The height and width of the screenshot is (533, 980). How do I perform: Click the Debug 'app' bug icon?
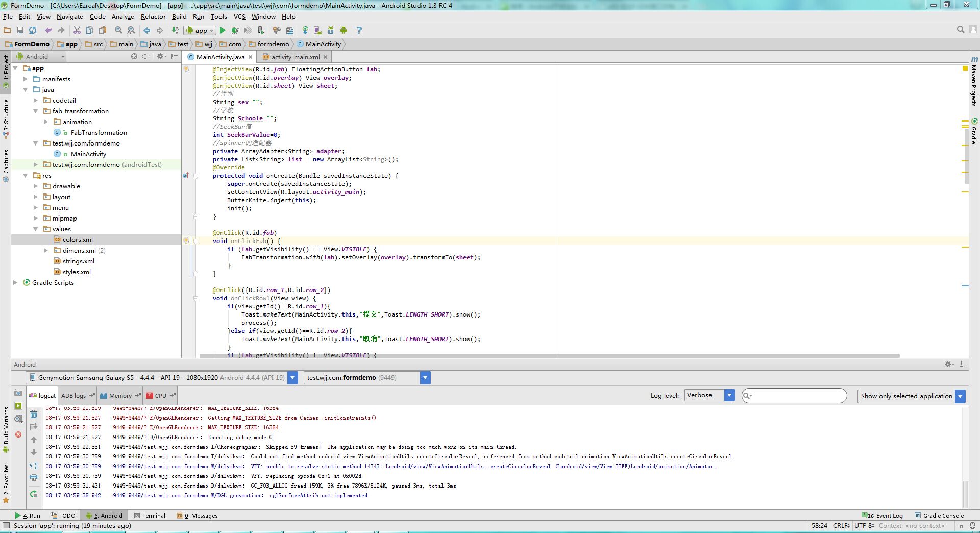tap(235, 30)
